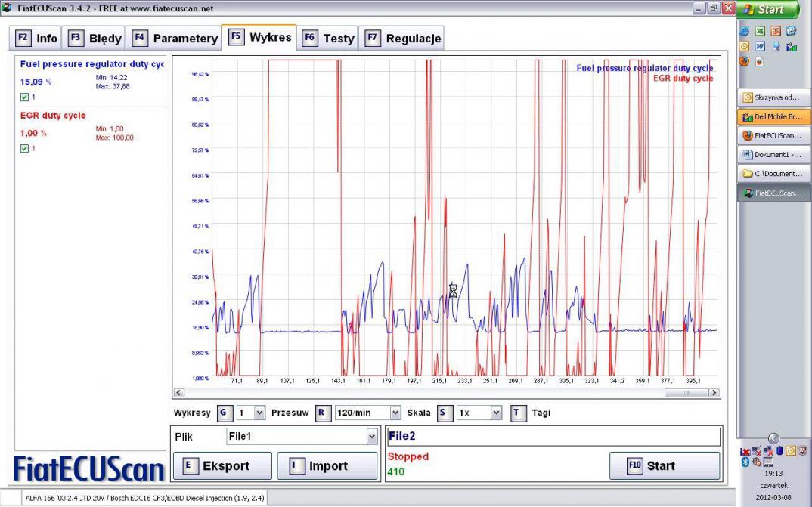Launch Dell Mobile Broadband from quick launch
This screenshot has width=812, height=507.
(792, 47)
